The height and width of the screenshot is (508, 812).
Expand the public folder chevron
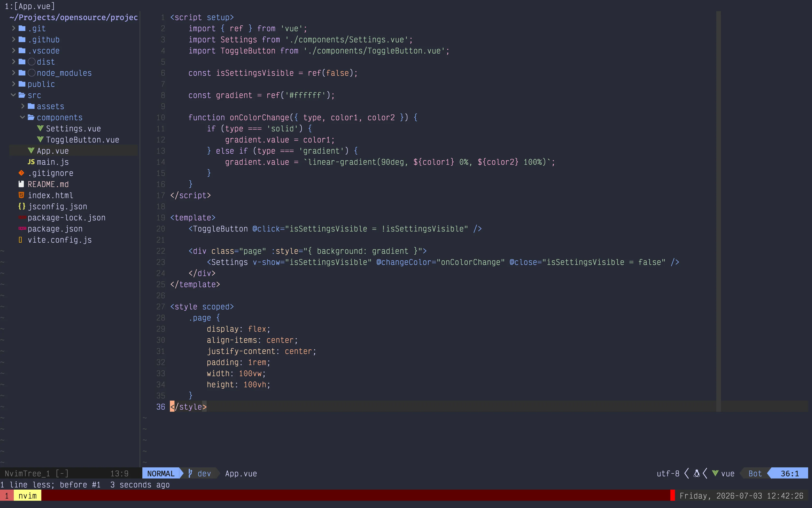[14, 84]
